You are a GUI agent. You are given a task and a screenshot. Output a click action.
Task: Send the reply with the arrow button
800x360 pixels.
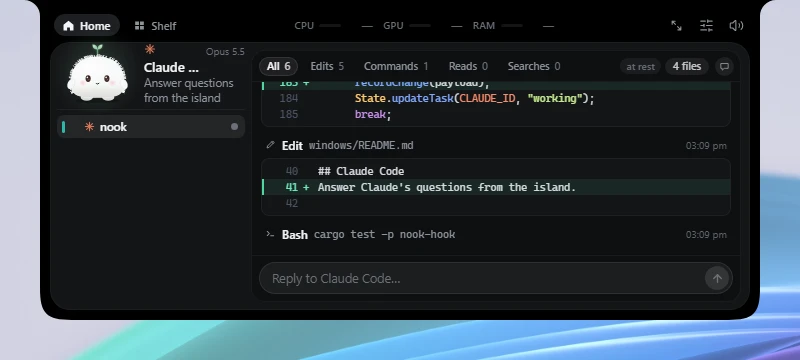[717, 278]
